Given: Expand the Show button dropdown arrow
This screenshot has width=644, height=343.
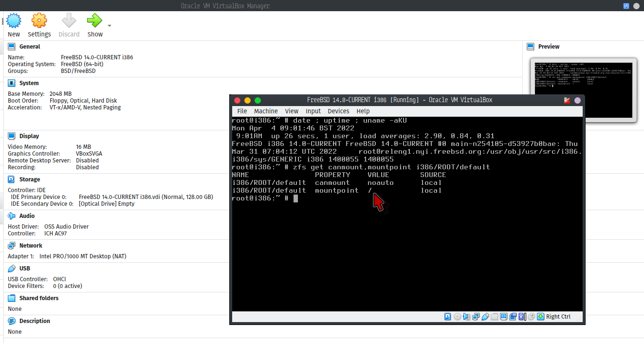Looking at the screenshot, I should pos(110,26).
